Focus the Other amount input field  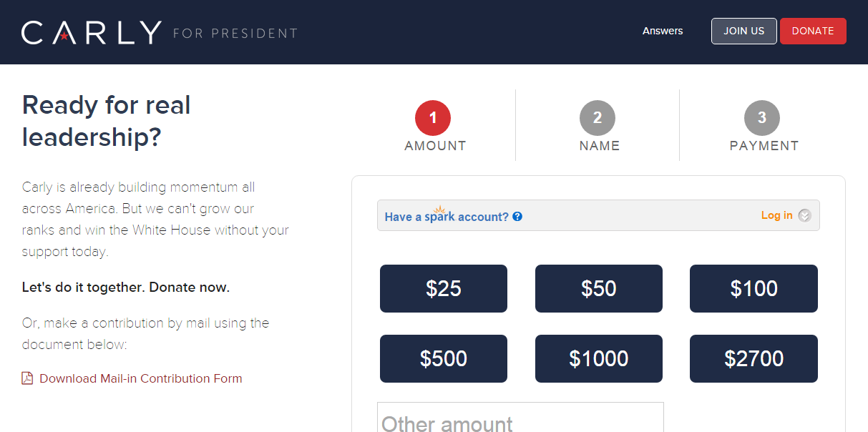coord(520,417)
